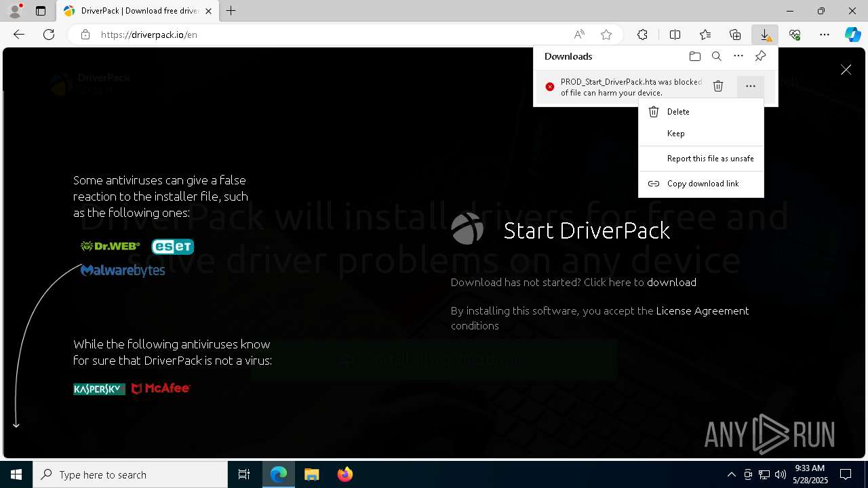Viewport: 868px width, 488px height.
Task: Open the tab actions menu icon
Action: coord(41,11)
